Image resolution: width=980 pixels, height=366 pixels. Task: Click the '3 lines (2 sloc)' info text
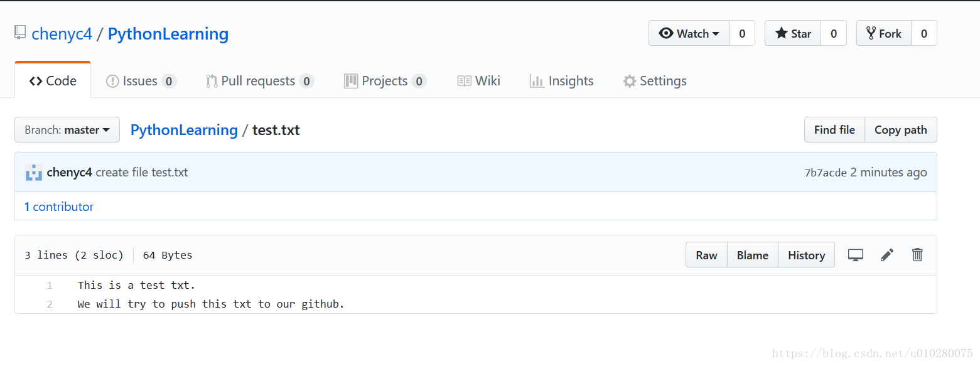(x=74, y=255)
